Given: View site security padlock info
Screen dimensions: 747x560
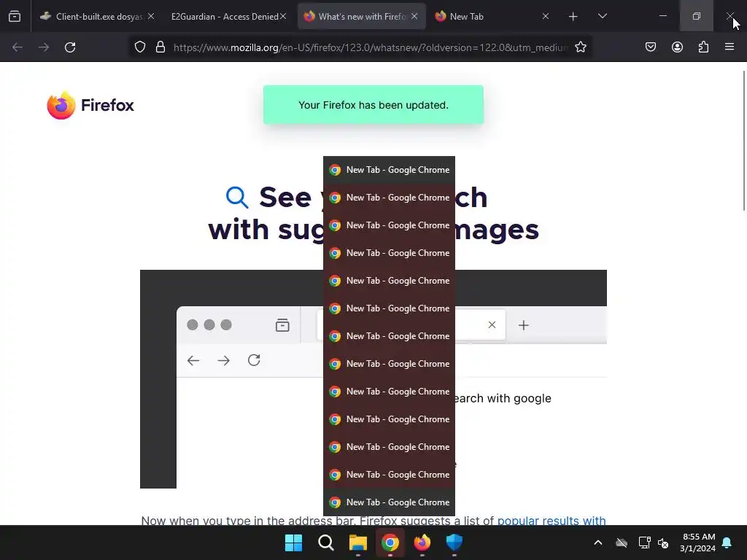Looking at the screenshot, I should tap(160, 47).
